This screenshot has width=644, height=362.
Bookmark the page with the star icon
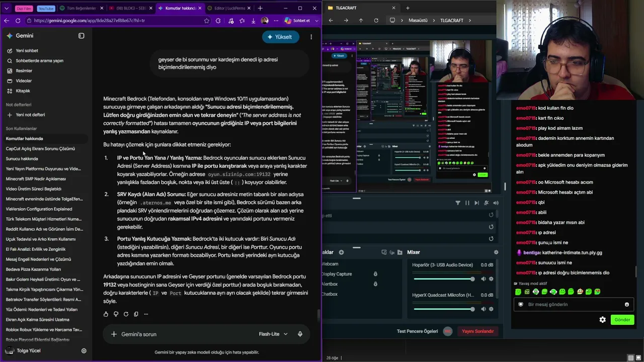tap(207, 21)
